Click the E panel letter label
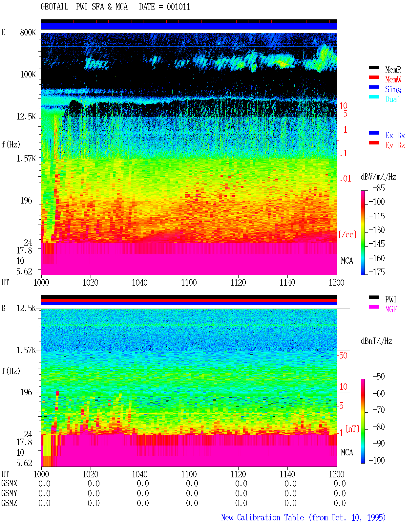 tap(3, 32)
